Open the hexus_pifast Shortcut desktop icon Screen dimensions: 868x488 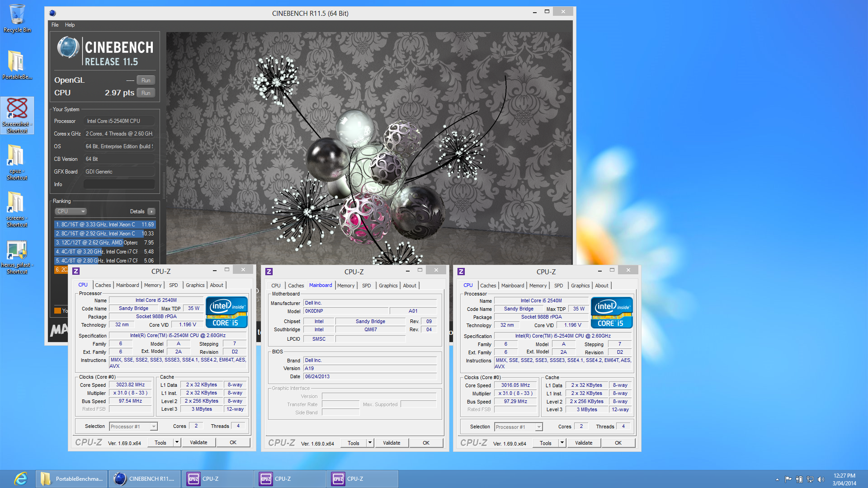pos(17,257)
